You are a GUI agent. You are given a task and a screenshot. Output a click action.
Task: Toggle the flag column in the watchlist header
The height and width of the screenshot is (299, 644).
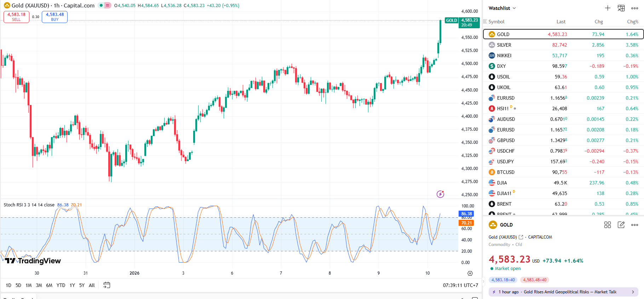click(x=485, y=22)
